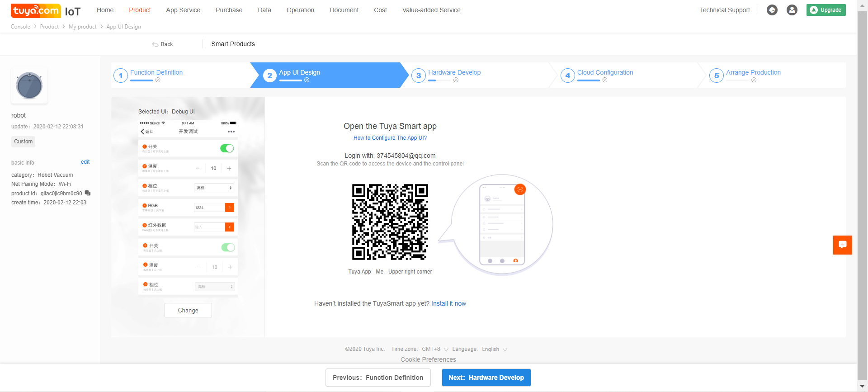Click step 1 circle for Function Definition
The height and width of the screenshot is (392, 868).
(121, 76)
